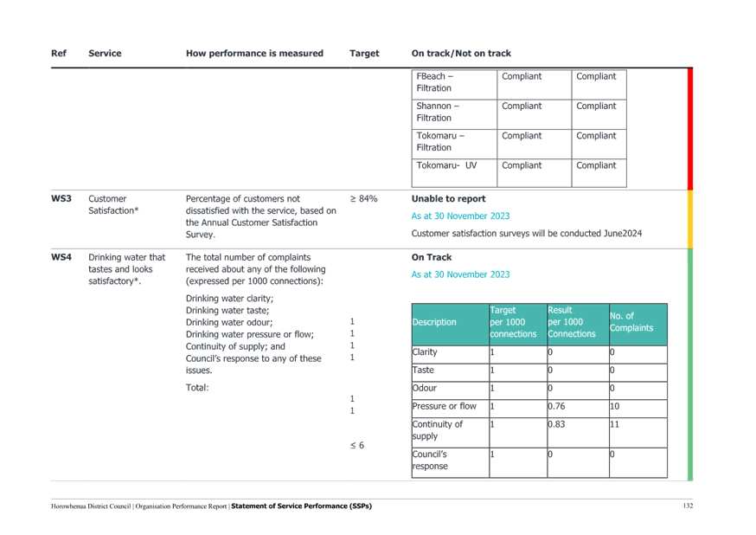Click the 'Target' column header
Screen dimensions: 756x535
364,54
